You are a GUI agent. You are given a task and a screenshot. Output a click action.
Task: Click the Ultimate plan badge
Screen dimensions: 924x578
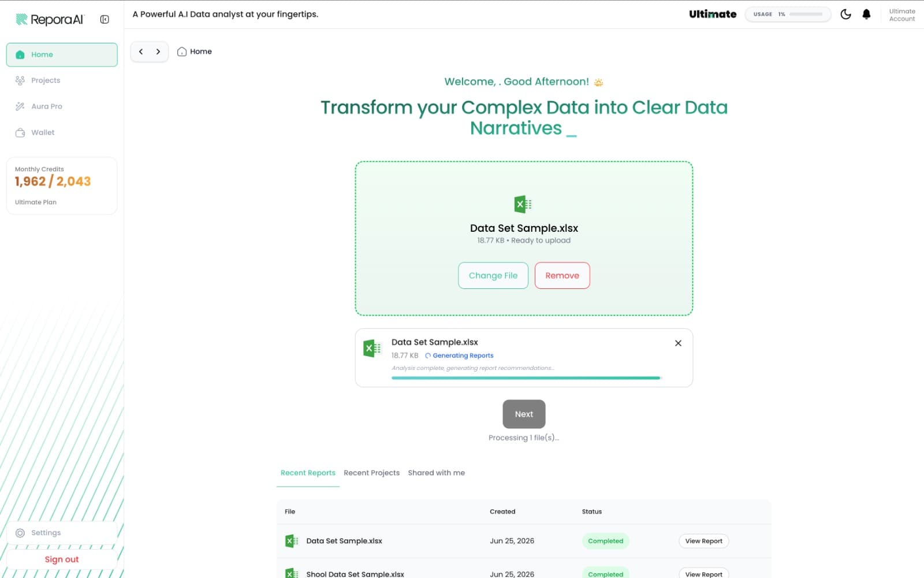point(713,14)
